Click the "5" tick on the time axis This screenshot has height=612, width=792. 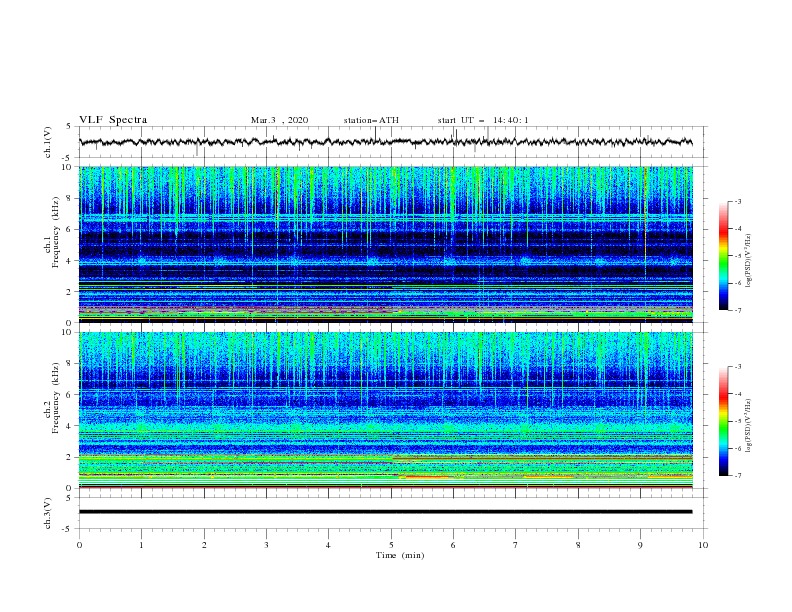(x=391, y=545)
